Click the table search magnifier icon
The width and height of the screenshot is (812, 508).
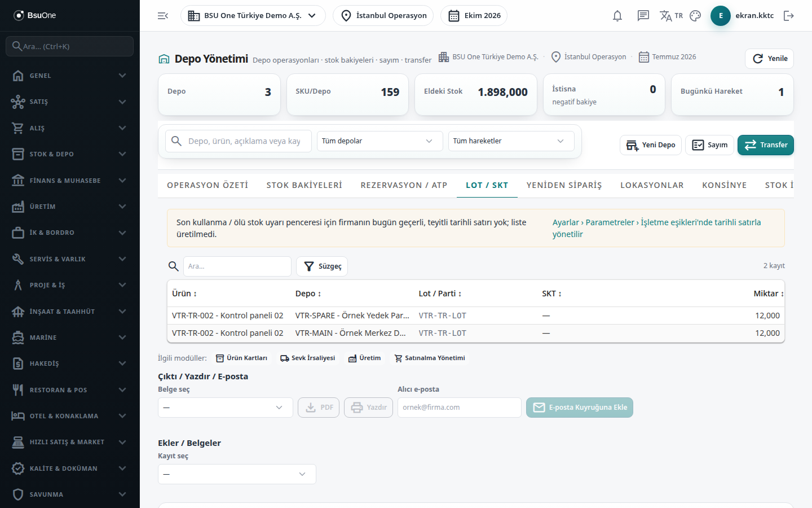coord(174,266)
